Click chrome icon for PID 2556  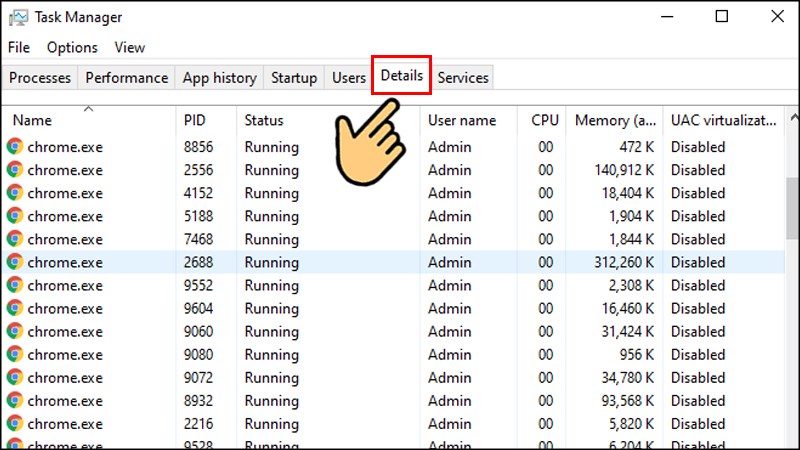[x=15, y=169]
